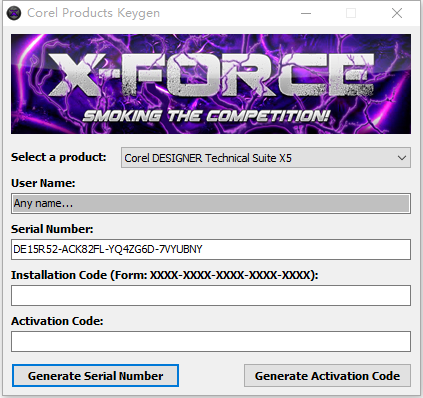Screen dimensions: 423x398
Task: Click the Installation Code form hint label
Action: [165, 275]
